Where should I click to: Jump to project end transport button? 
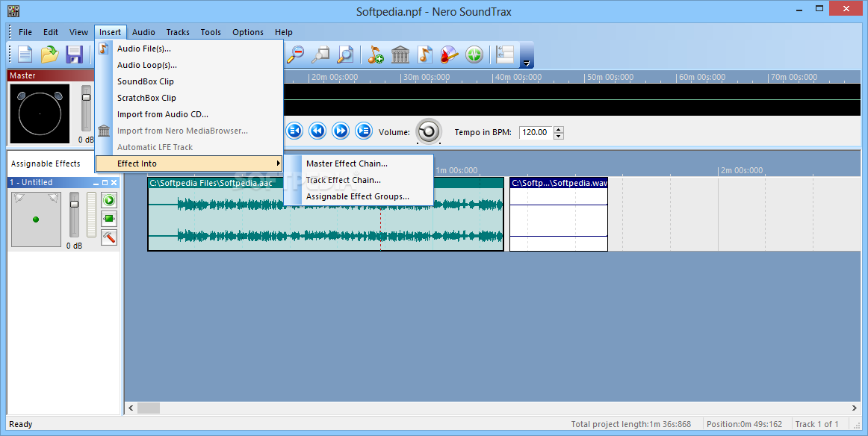pyautogui.click(x=364, y=131)
